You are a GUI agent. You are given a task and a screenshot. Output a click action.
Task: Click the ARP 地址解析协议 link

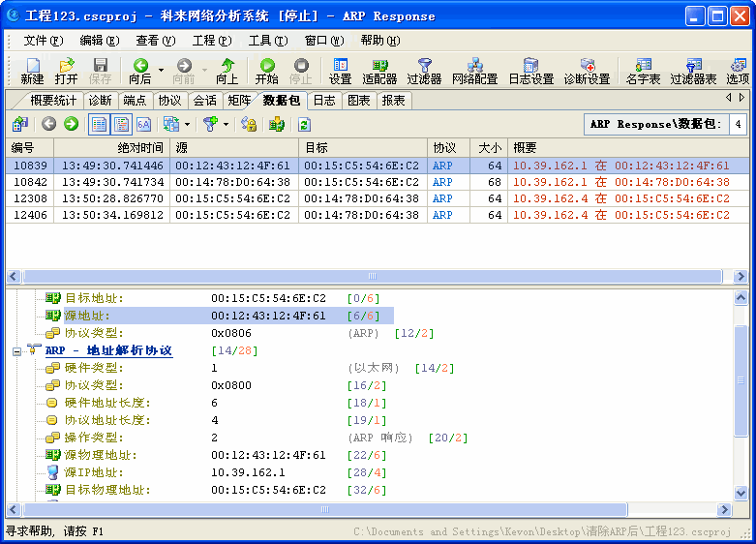[x=109, y=350]
